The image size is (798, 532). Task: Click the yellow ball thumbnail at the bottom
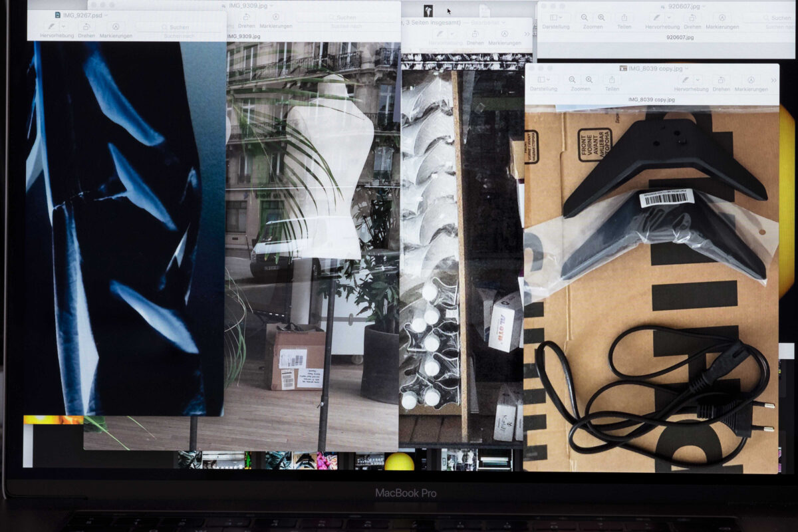click(x=399, y=462)
